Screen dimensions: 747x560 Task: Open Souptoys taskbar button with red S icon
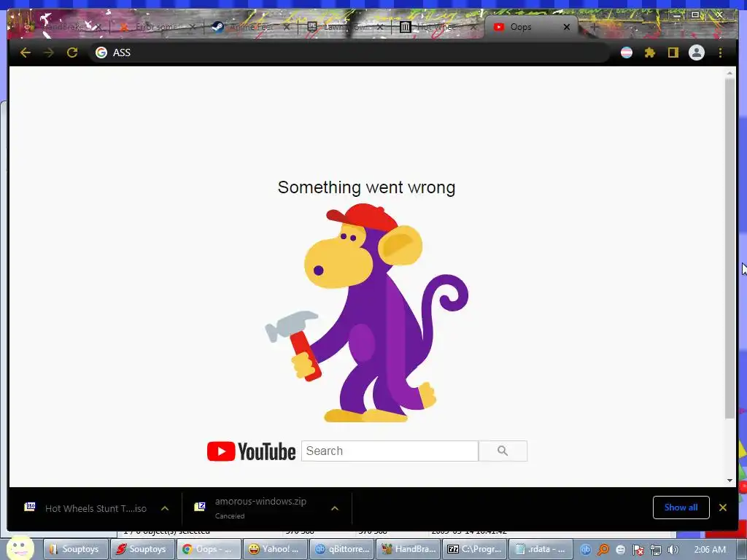pyautogui.click(x=142, y=549)
